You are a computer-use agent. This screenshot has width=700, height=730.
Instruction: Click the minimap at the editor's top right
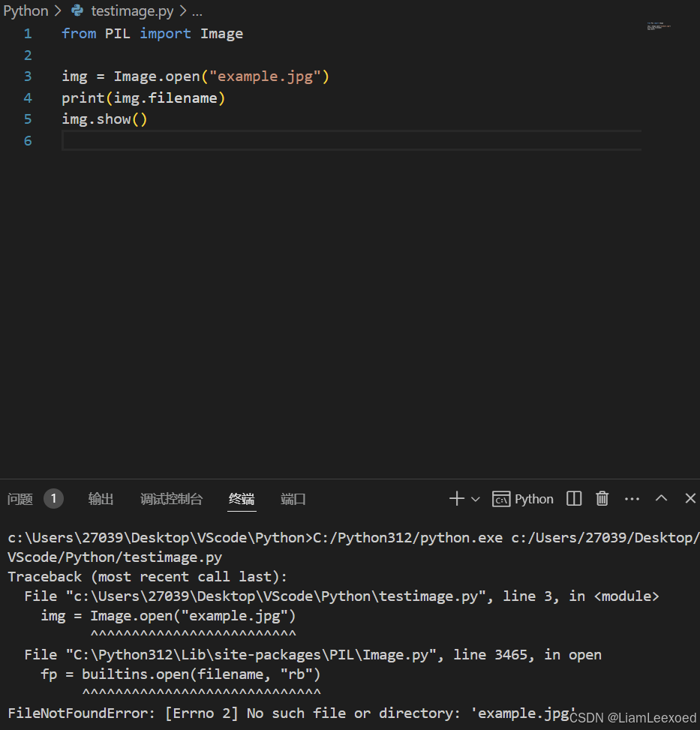pyautogui.click(x=659, y=27)
